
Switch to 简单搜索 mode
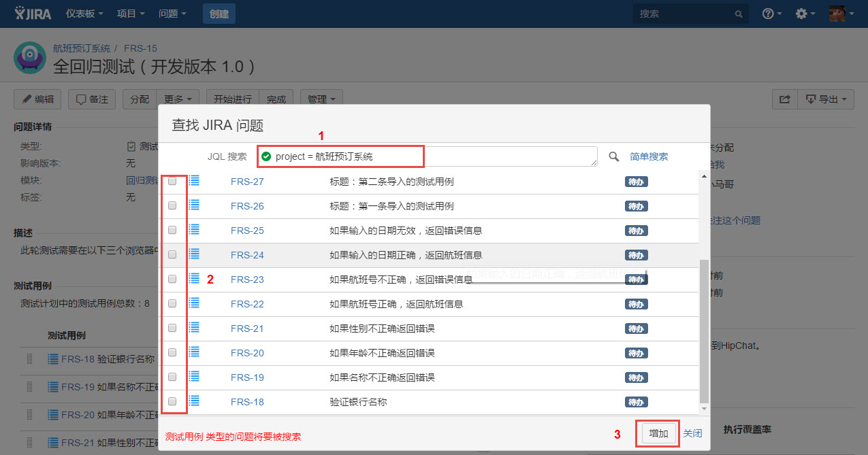(x=649, y=156)
